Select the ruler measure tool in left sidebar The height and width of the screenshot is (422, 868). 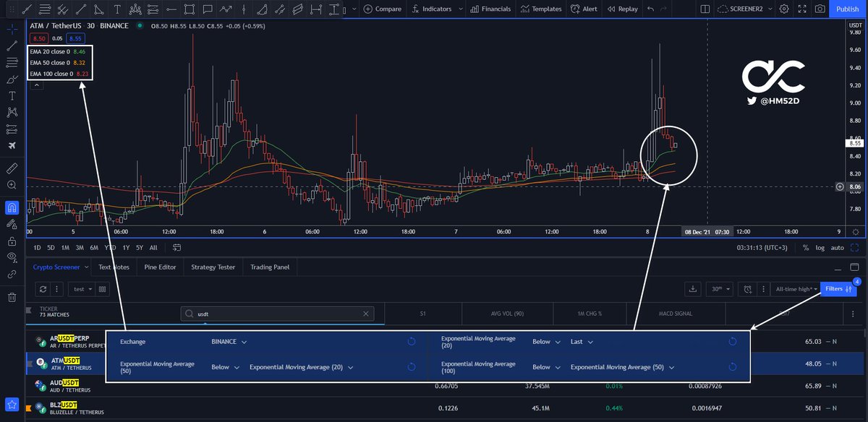[12, 168]
